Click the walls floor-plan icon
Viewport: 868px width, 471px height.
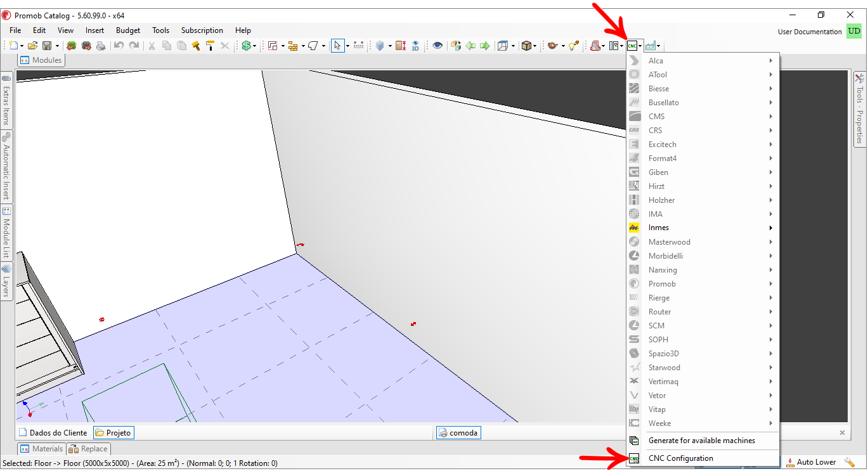point(273,46)
